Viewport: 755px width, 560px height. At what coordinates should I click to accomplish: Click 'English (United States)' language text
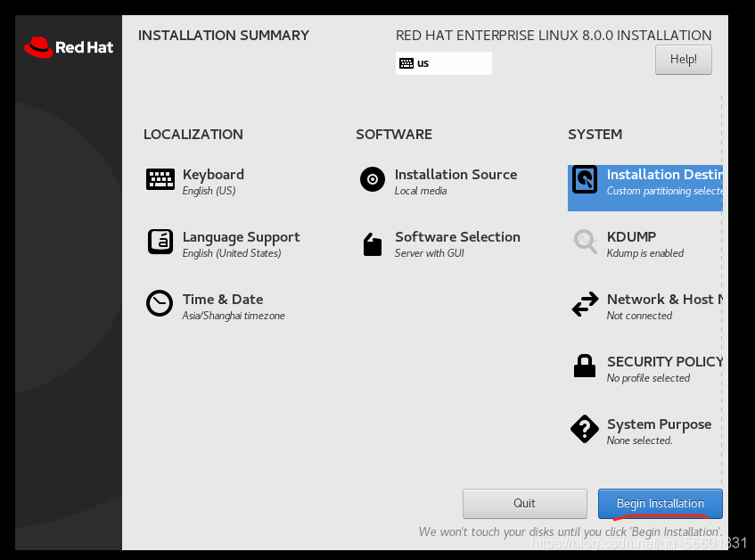[x=232, y=253]
